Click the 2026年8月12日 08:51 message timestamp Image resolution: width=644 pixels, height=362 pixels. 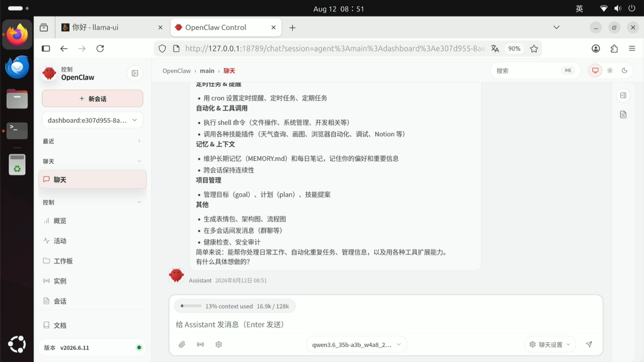coord(241,280)
